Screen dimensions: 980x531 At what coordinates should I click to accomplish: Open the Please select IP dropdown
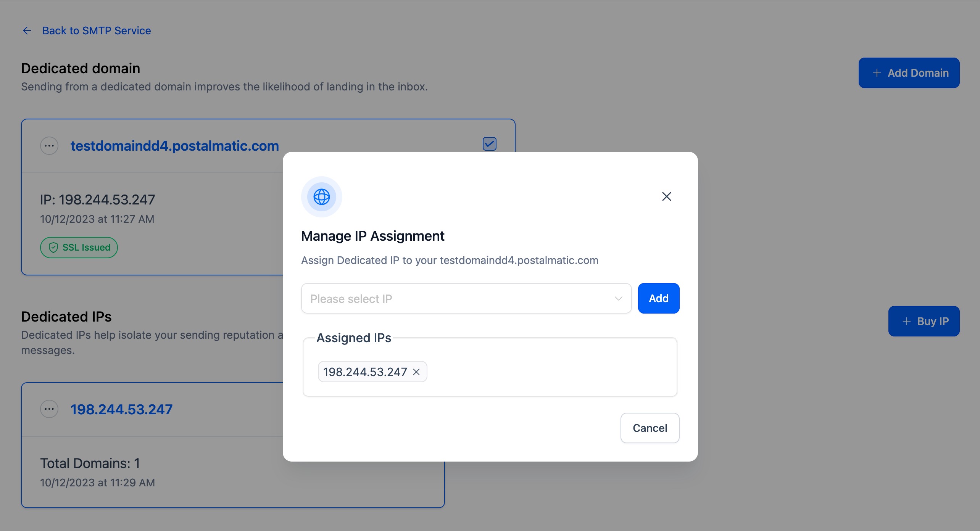click(458, 298)
